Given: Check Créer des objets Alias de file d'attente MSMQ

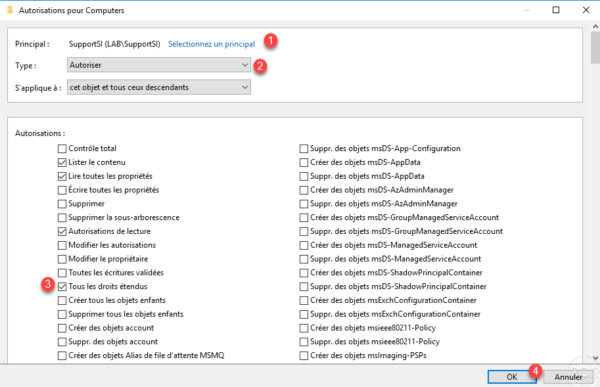Looking at the screenshot, I should coord(62,356).
